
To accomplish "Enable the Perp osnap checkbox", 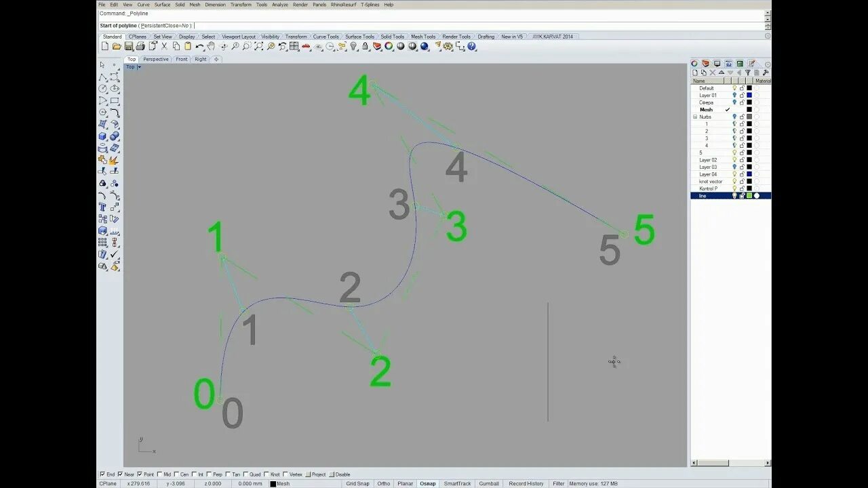I will click(210, 474).
